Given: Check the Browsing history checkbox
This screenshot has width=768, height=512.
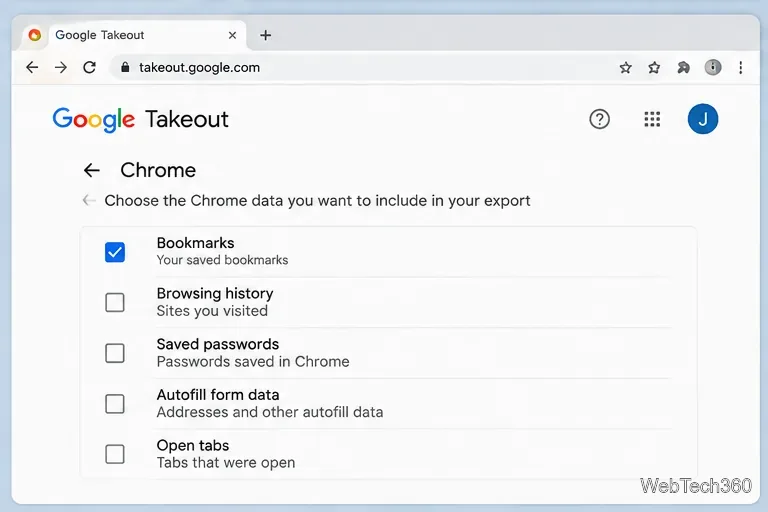Looking at the screenshot, I should tap(115, 302).
